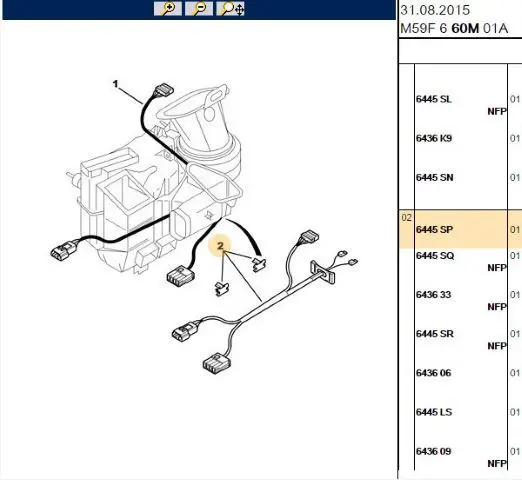Choose part number 6445 LS

point(434,412)
